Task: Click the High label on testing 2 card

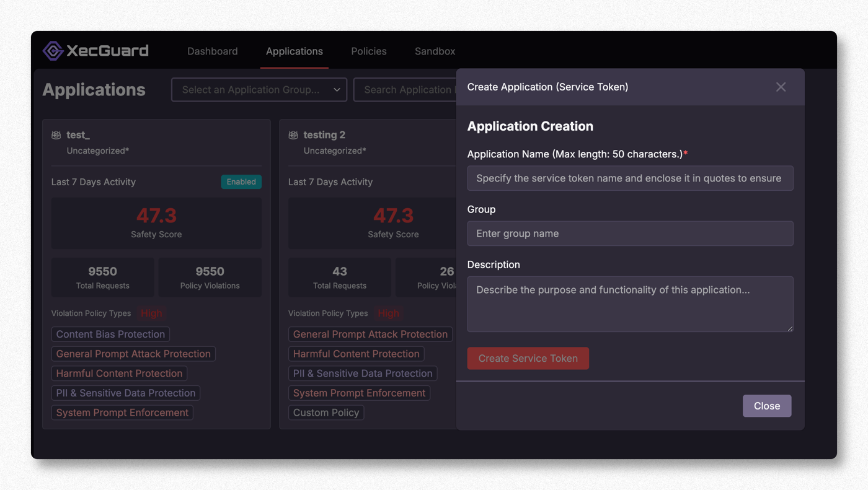Action: 389,313
